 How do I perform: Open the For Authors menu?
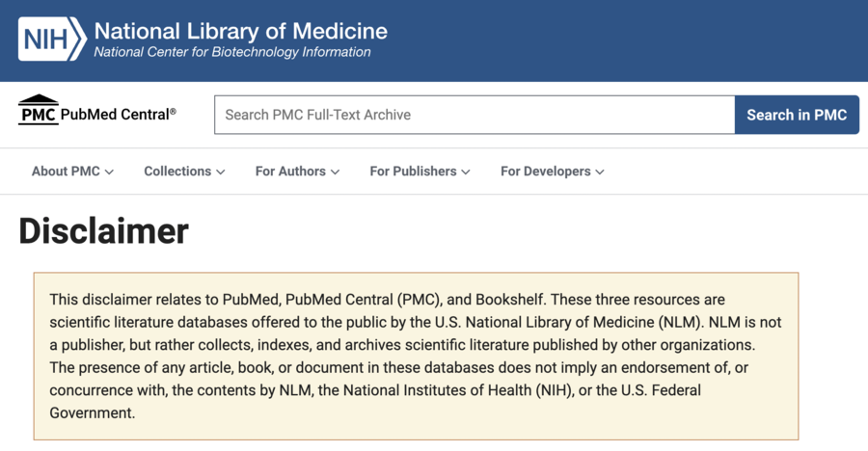[297, 172]
